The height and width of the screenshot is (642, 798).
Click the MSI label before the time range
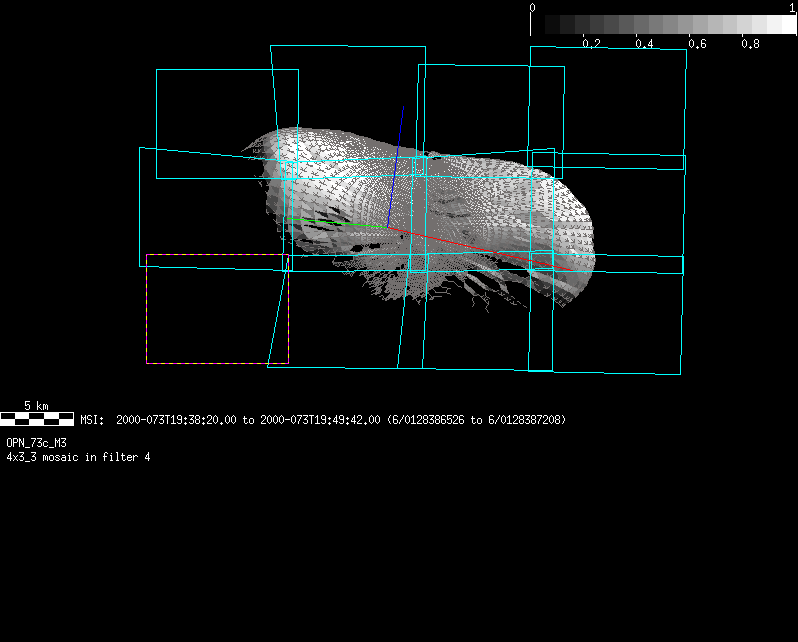click(x=92, y=420)
